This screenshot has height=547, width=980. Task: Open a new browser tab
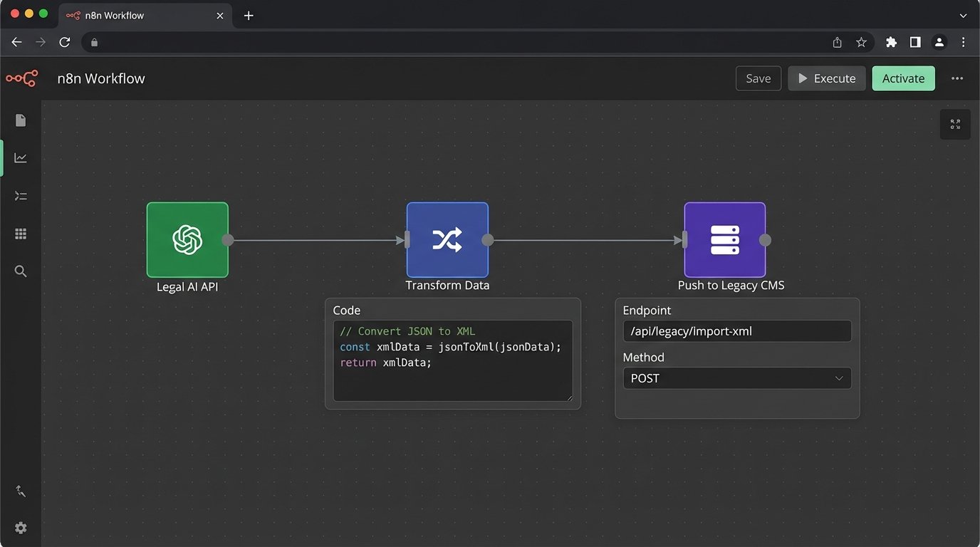coord(249,15)
